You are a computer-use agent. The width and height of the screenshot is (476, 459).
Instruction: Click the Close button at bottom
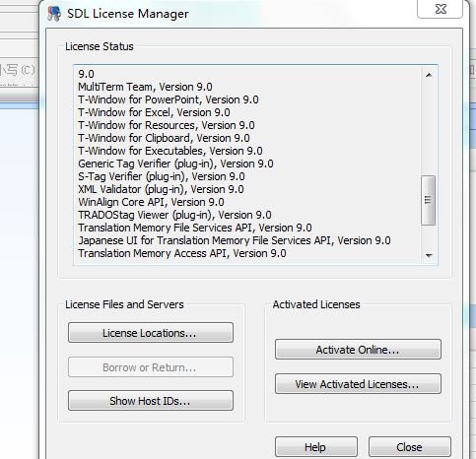point(410,447)
